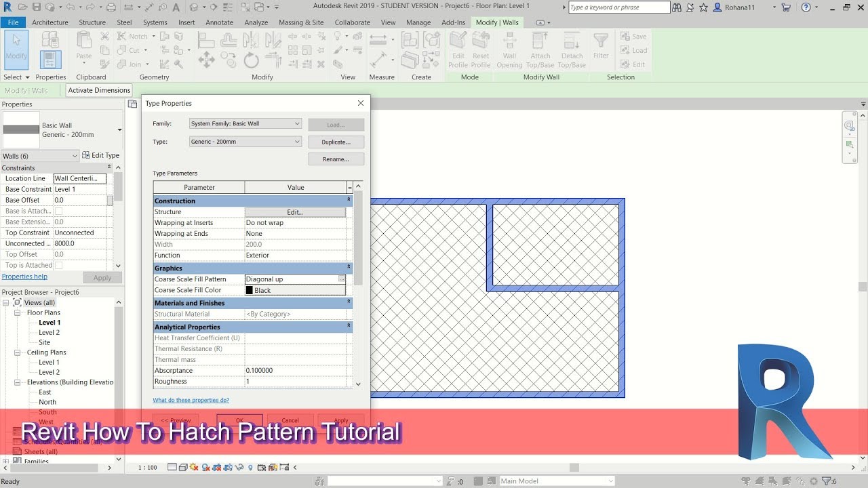Click the Type Parameters vertical scrollbar
The height and width of the screenshot is (488, 868).
[359, 285]
